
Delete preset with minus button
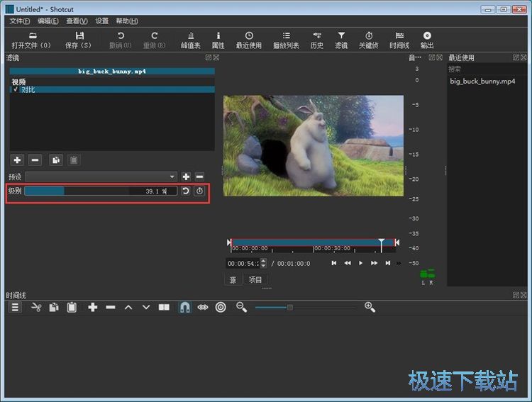coord(199,177)
